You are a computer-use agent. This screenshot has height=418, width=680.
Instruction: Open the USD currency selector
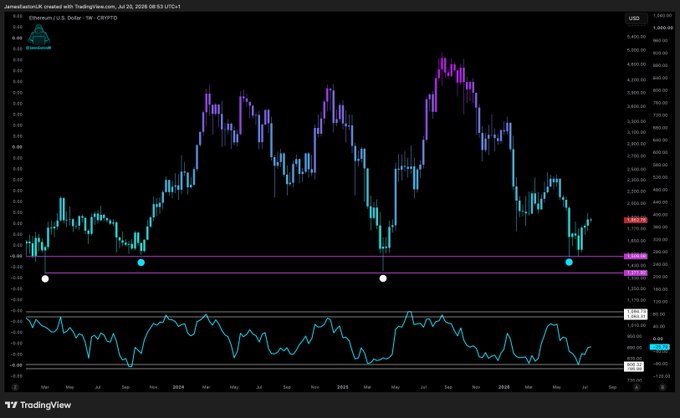click(x=634, y=18)
